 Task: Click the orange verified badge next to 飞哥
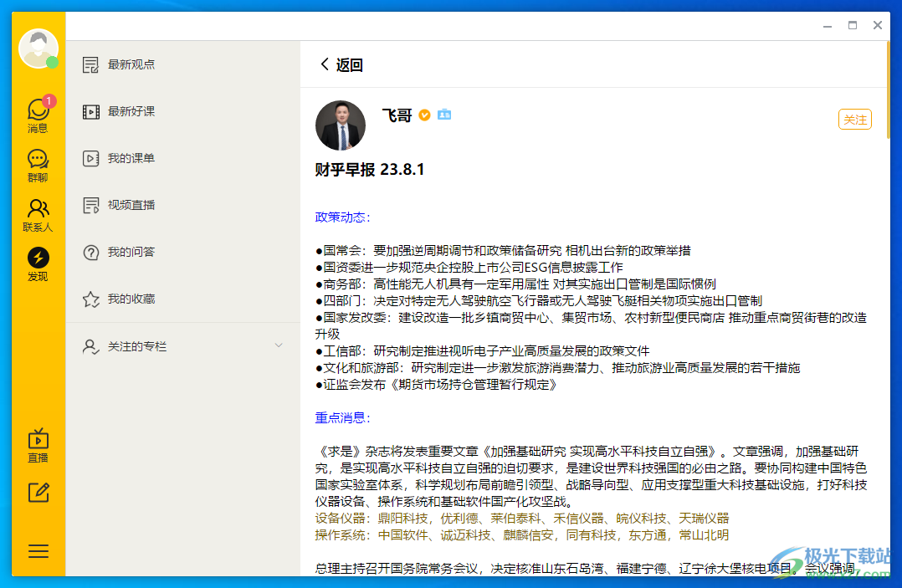tap(424, 115)
